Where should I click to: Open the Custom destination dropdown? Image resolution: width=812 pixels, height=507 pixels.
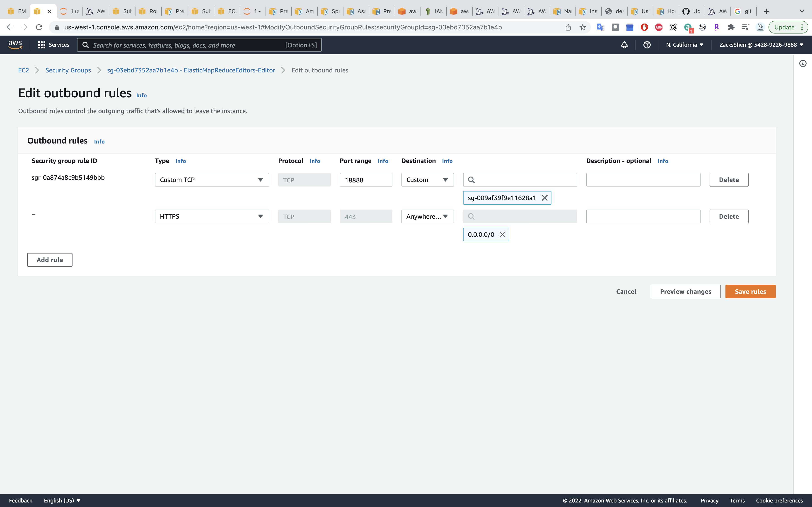(x=427, y=180)
